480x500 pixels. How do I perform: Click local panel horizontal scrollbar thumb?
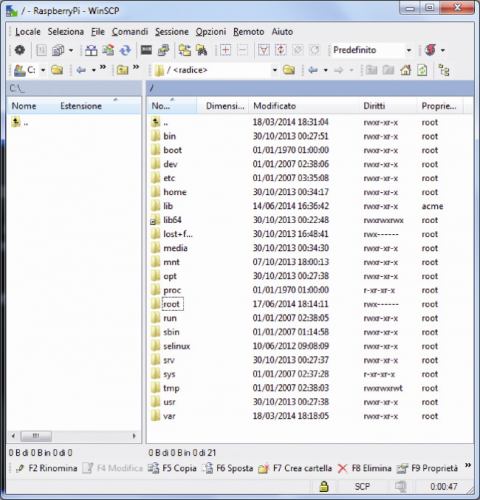(x=36, y=436)
